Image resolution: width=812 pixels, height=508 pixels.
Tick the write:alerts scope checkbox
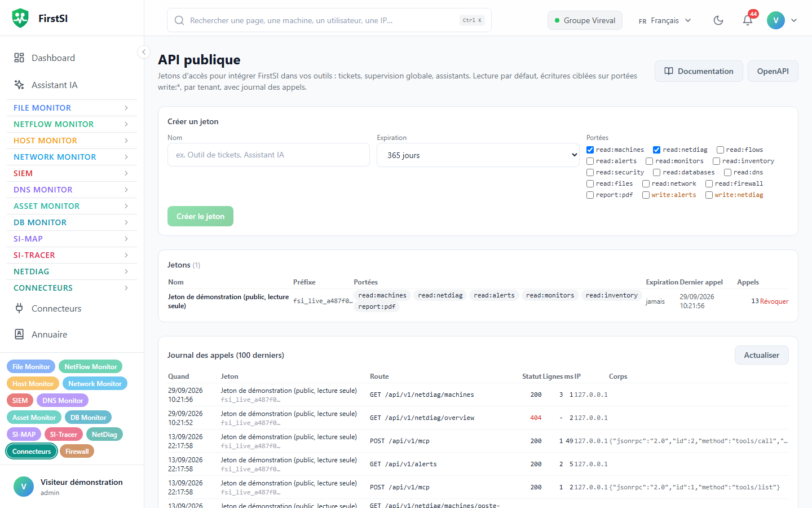pos(646,195)
